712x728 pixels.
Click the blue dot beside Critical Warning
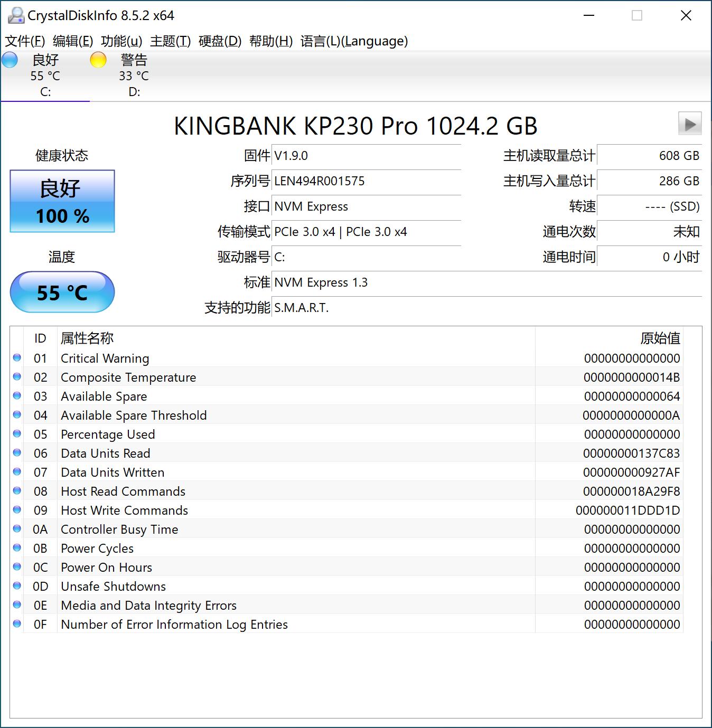(17, 357)
